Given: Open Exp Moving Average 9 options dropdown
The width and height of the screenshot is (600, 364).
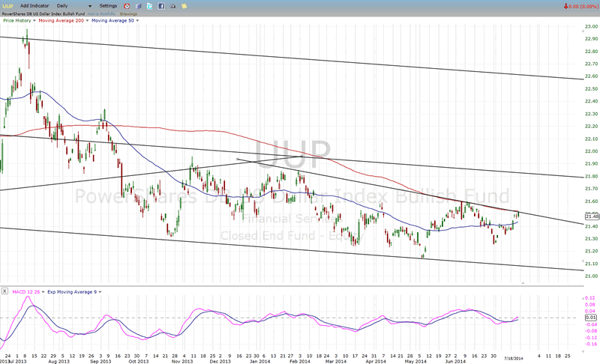Looking at the screenshot, I should point(100,292).
